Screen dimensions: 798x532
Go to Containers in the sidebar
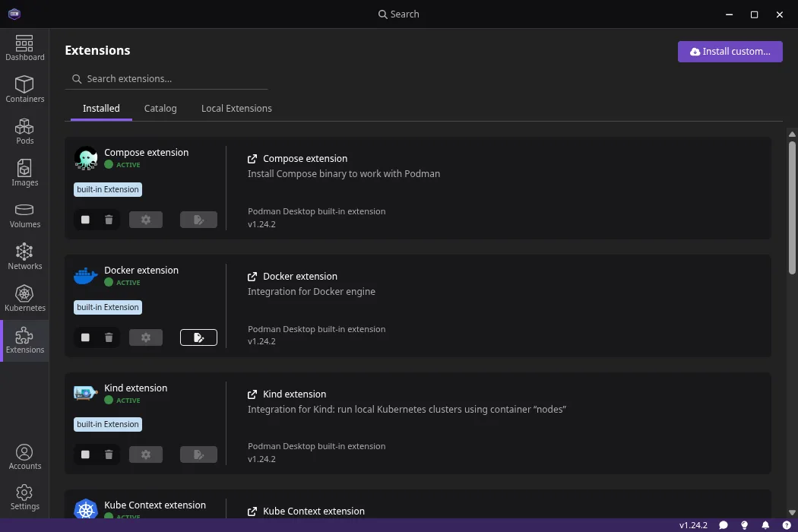(24, 90)
